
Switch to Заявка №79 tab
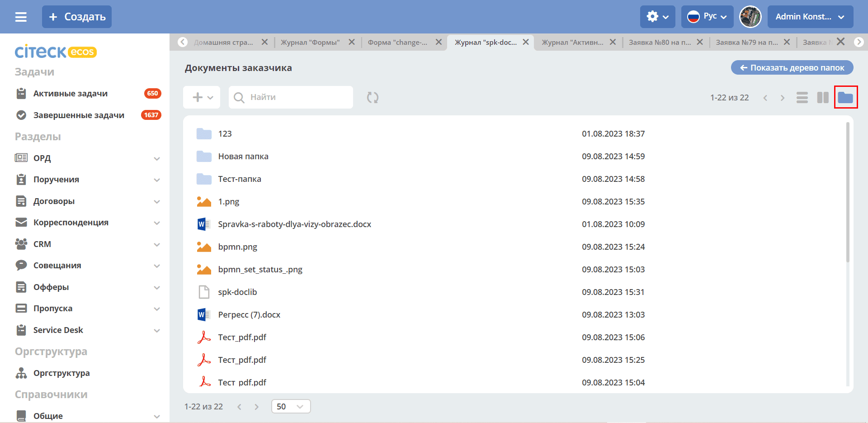click(747, 42)
